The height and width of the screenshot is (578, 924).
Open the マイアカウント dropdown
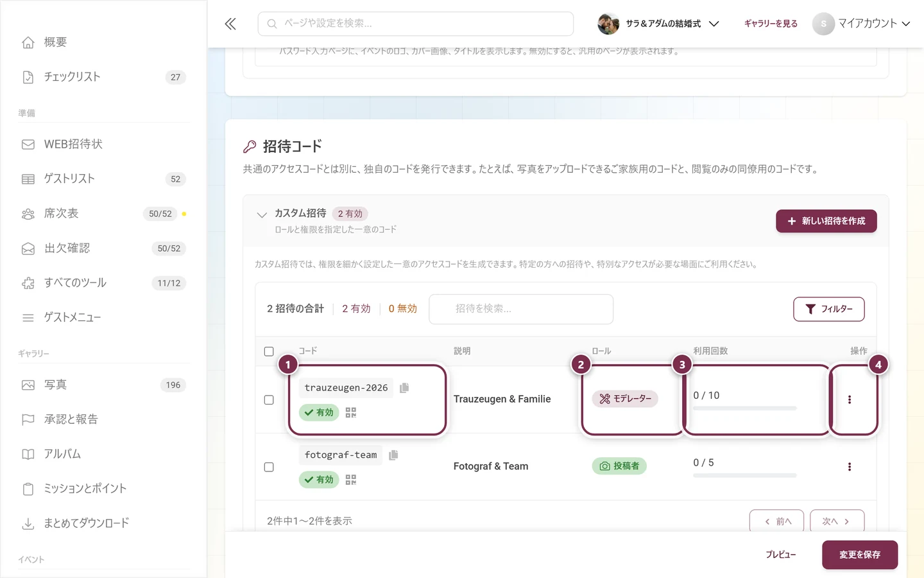861,24
